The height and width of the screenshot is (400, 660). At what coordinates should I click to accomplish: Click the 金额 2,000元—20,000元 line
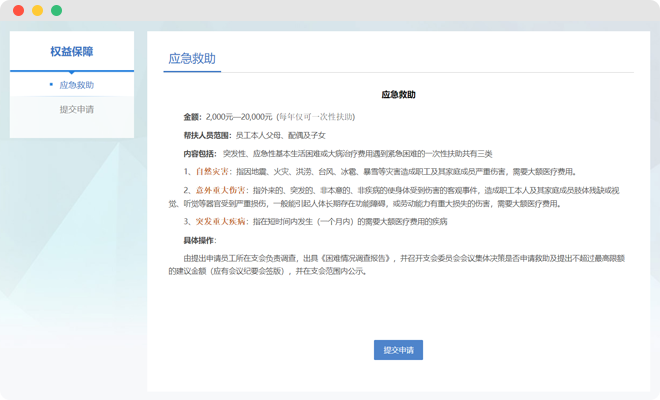(x=269, y=117)
